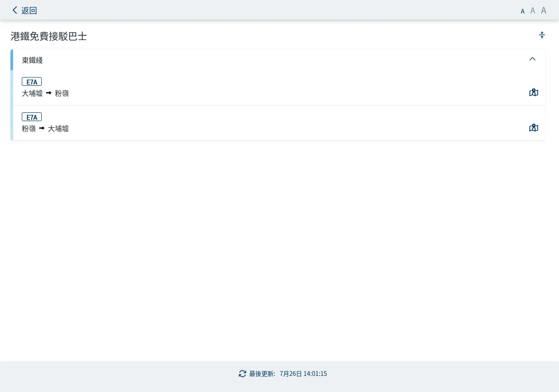Click the arrow in 粉嶺 ➞ 大埔墟
The width and height of the screenshot is (559, 392).
point(42,128)
